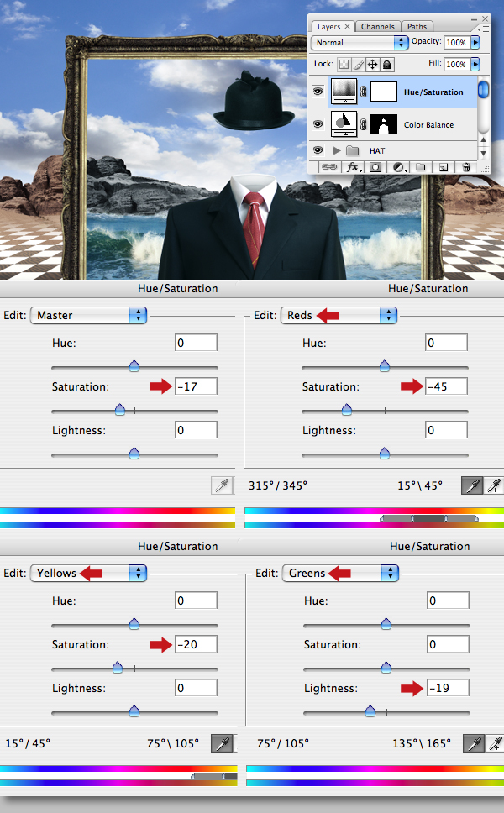
Task: Click the Yellows Saturation field showing -20
Action: tap(196, 644)
